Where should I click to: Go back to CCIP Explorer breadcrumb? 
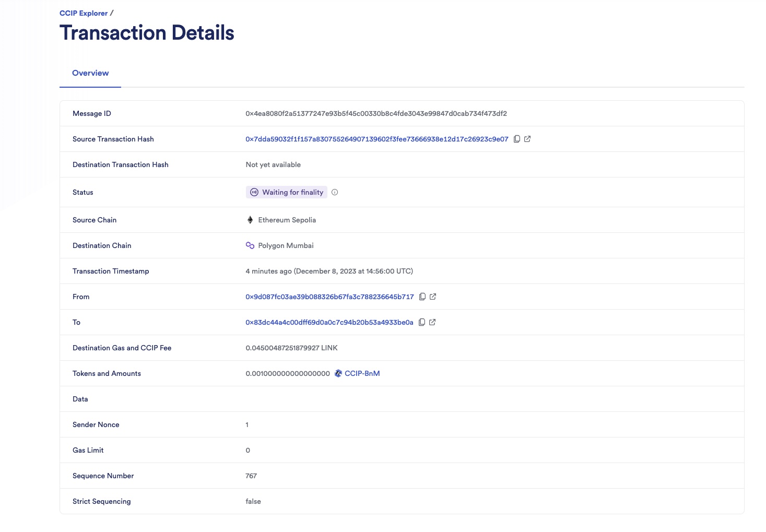coord(84,13)
